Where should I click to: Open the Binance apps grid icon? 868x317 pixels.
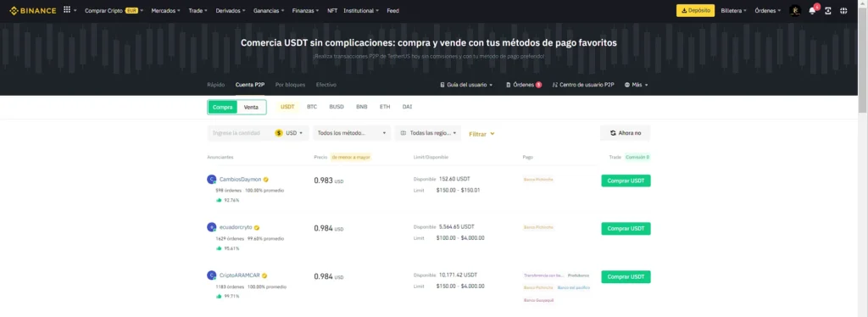tap(67, 10)
